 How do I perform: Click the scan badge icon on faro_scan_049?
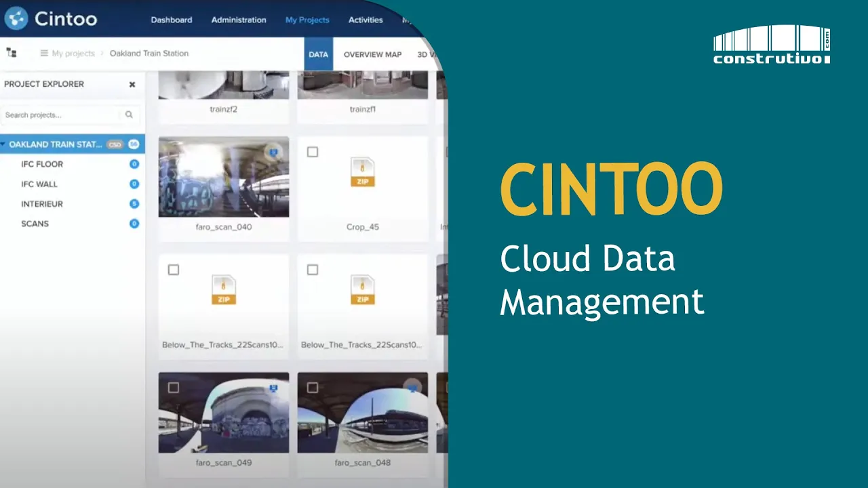click(273, 388)
